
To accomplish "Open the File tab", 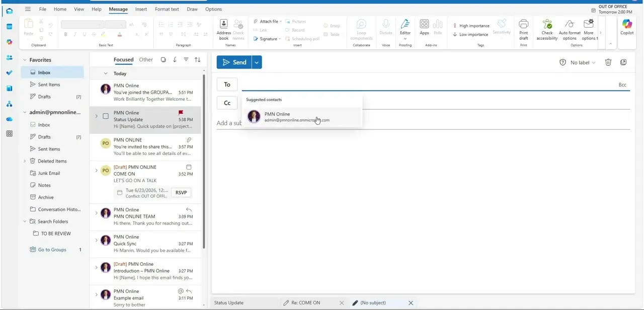I will (x=43, y=9).
